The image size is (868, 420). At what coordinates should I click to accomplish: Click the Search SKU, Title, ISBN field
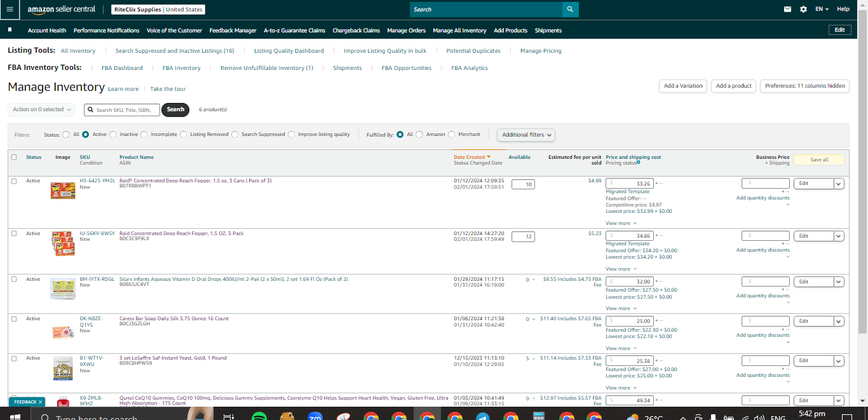[x=121, y=109]
